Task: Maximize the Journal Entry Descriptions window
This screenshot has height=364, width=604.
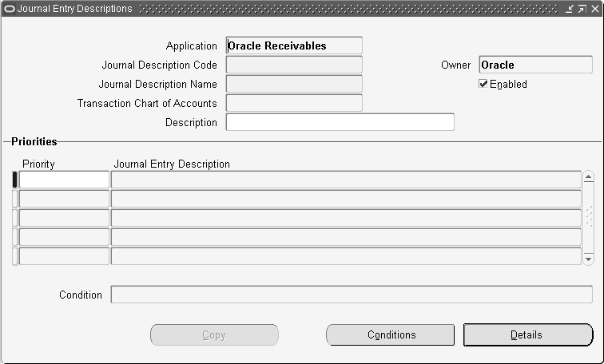Action: 582,9
